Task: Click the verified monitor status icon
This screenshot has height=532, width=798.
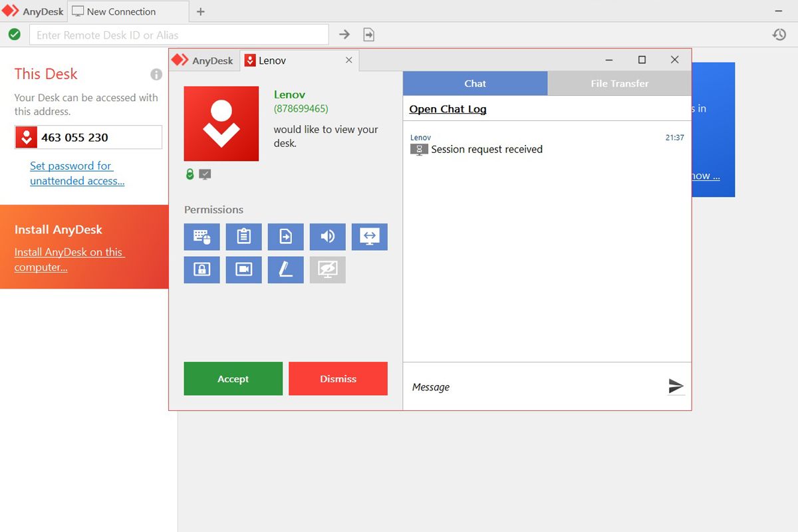Action: point(205,174)
